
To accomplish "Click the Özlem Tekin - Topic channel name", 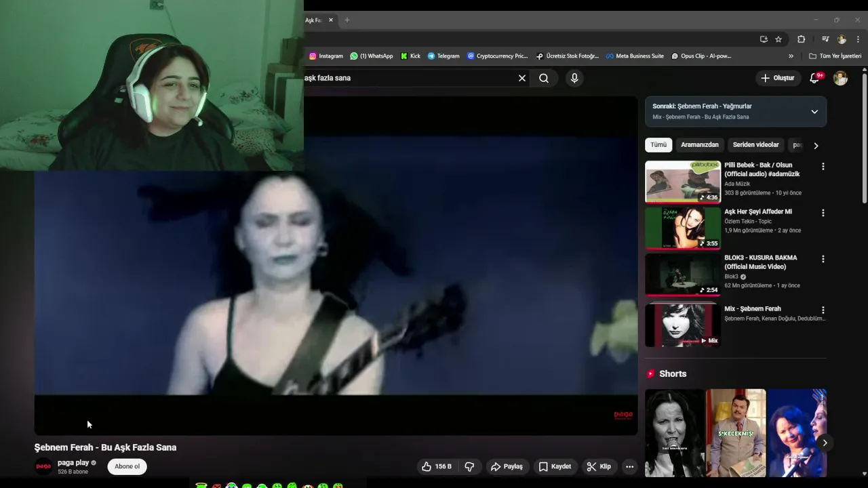I will click(748, 221).
